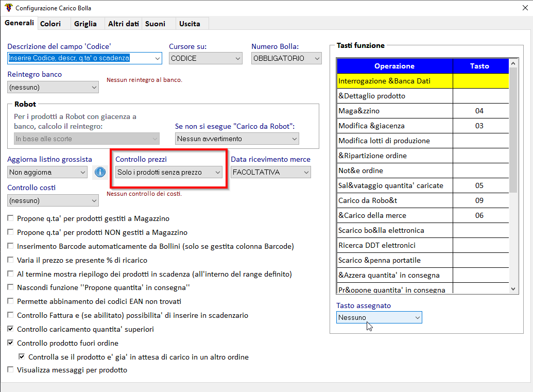
Task: Enable Visualizza messaggi per prodotto
Action: pyautogui.click(x=10, y=369)
